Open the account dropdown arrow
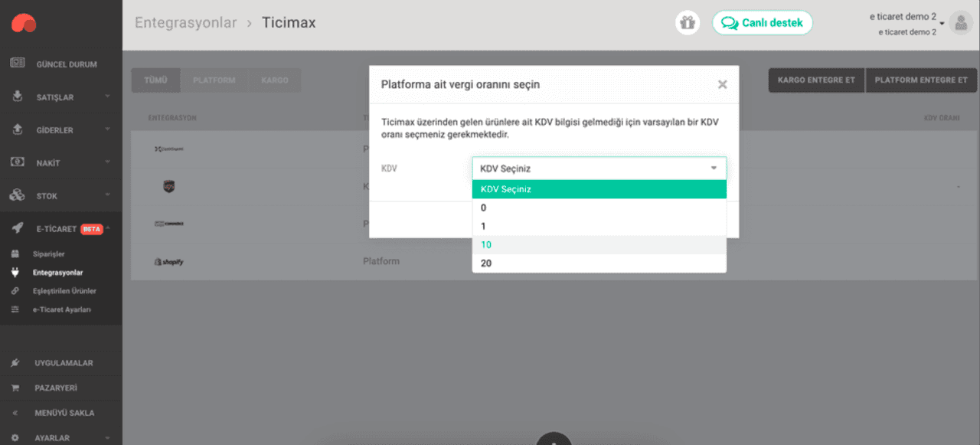The width and height of the screenshot is (980, 445). click(x=942, y=23)
